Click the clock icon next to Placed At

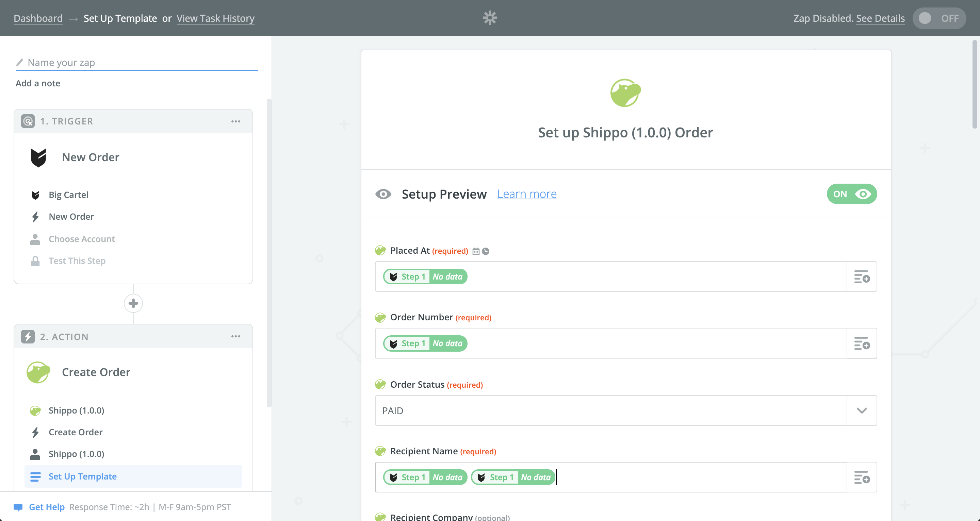point(486,251)
